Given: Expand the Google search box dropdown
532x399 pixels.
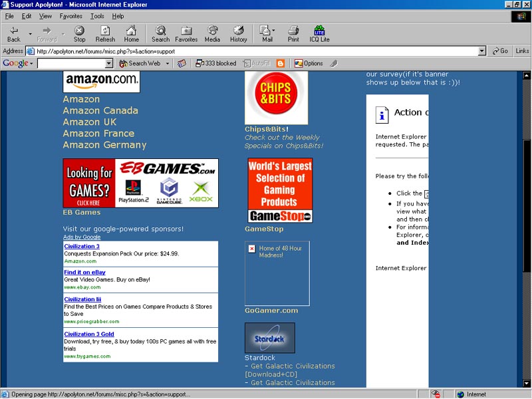Looking at the screenshot, I should coord(109,64).
